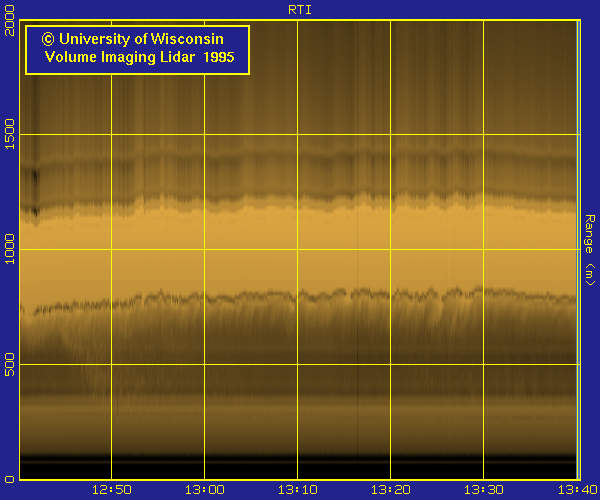Click the RTI title at the top
This screenshot has height=500, width=600.
[300, 10]
